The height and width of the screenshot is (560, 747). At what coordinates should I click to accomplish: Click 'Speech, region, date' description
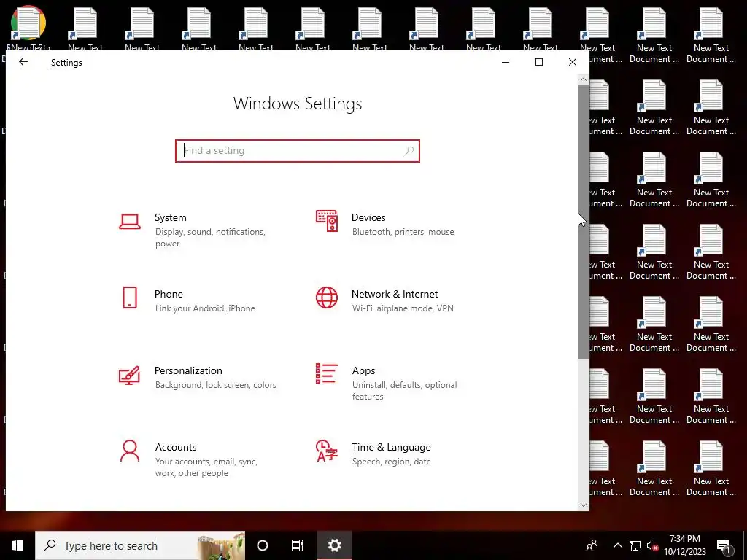pos(392,462)
